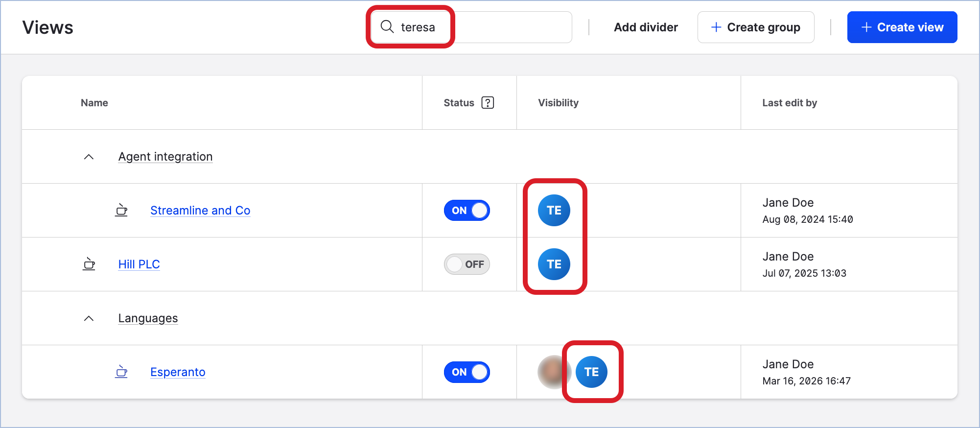Open the Agent integration group name
The height and width of the screenshot is (428, 980).
pos(165,157)
